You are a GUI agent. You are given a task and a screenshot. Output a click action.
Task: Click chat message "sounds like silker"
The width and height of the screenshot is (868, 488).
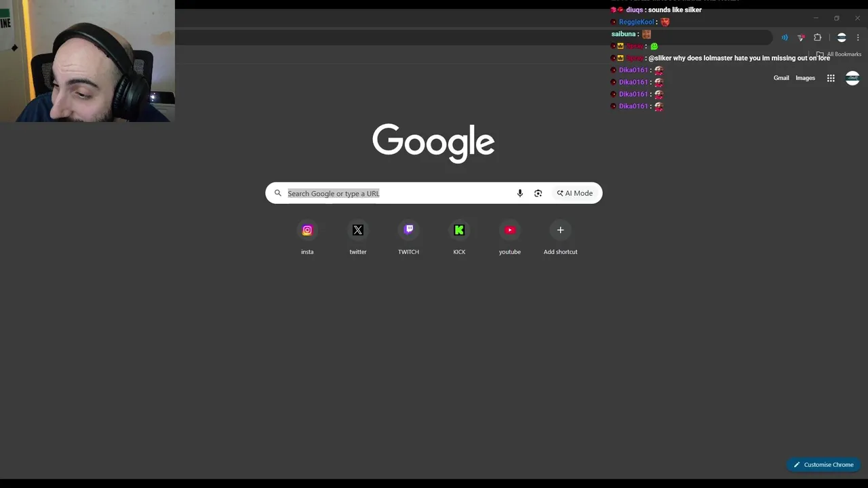pyautogui.click(x=675, y=9)
